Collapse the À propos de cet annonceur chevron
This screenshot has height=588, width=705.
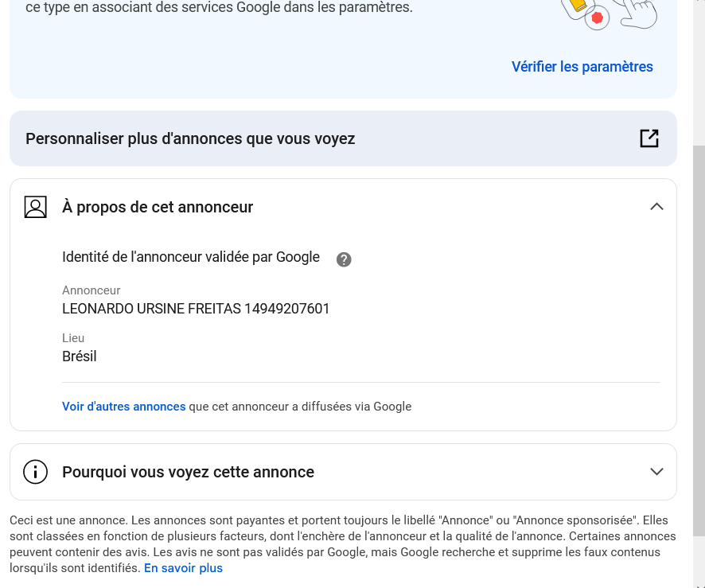coord(656,207)
